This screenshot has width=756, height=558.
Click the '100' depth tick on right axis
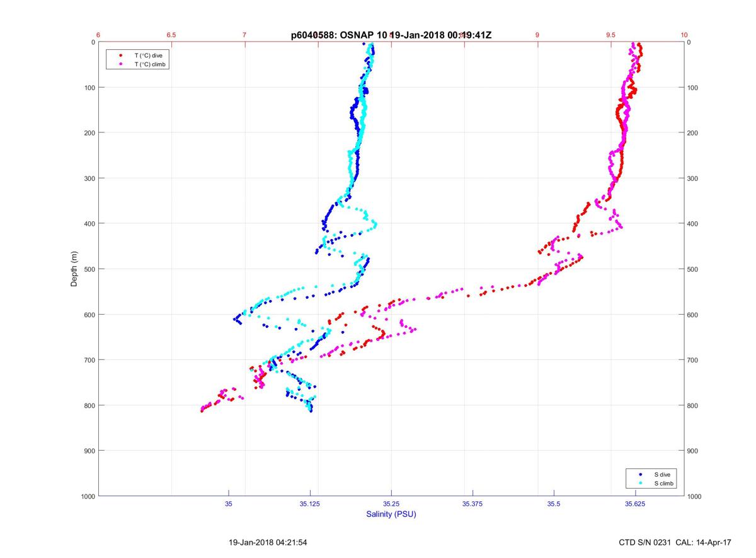click(x=694, y=88)
